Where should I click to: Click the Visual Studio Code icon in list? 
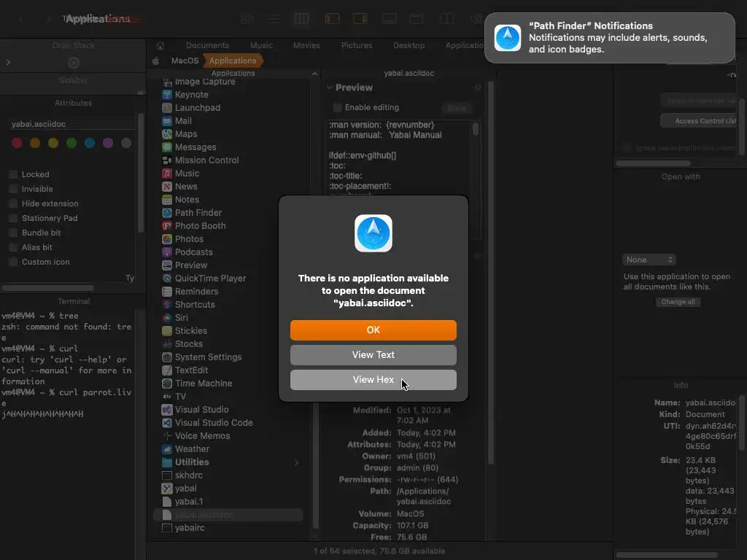tap(167, 423)
